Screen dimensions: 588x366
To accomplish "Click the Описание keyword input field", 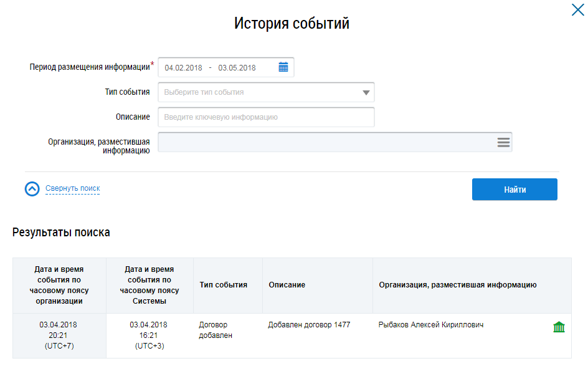I will [266, 117].
